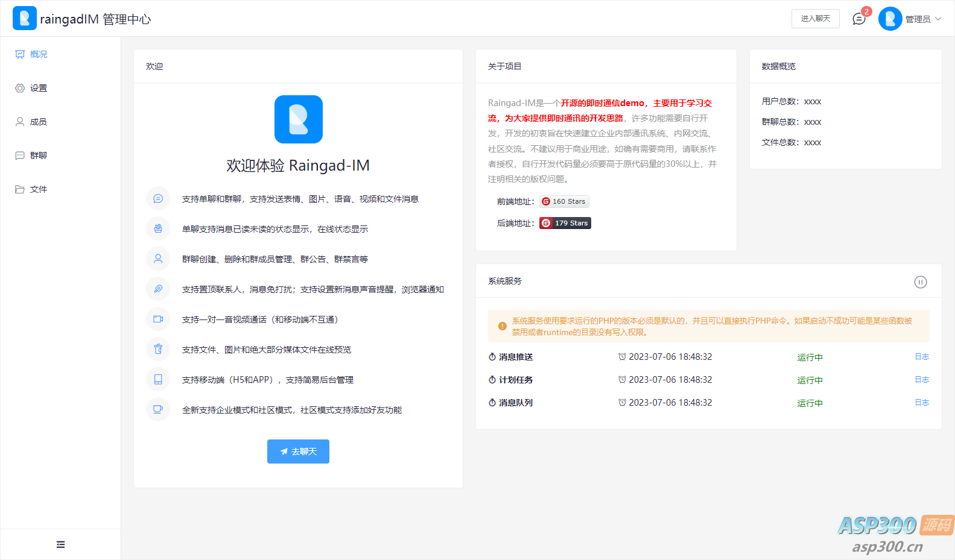Open the frontend 160 Stars badge
Viewport: 955px width, 560px height.
click(x=564, y=201)
